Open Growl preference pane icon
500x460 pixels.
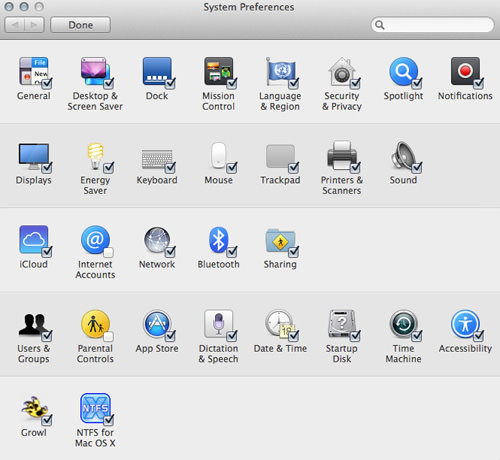point(34,407)
